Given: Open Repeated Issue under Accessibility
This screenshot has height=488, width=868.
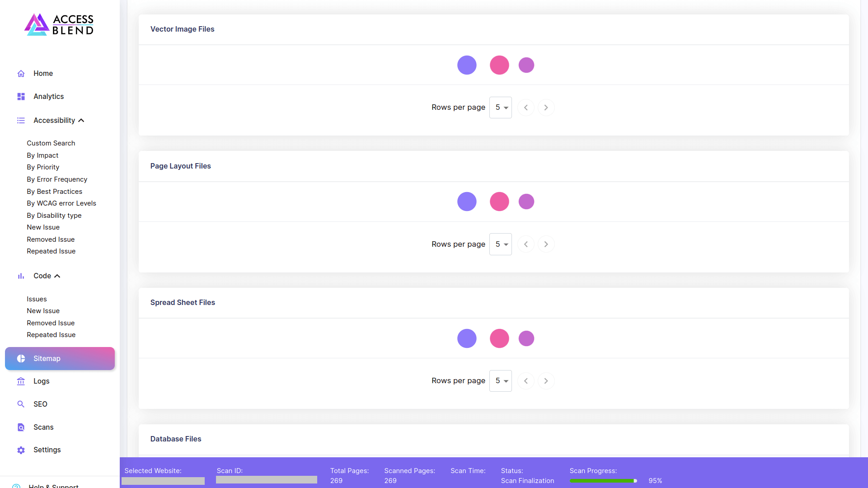Looking at the screenshot, I should coord(51,251).
